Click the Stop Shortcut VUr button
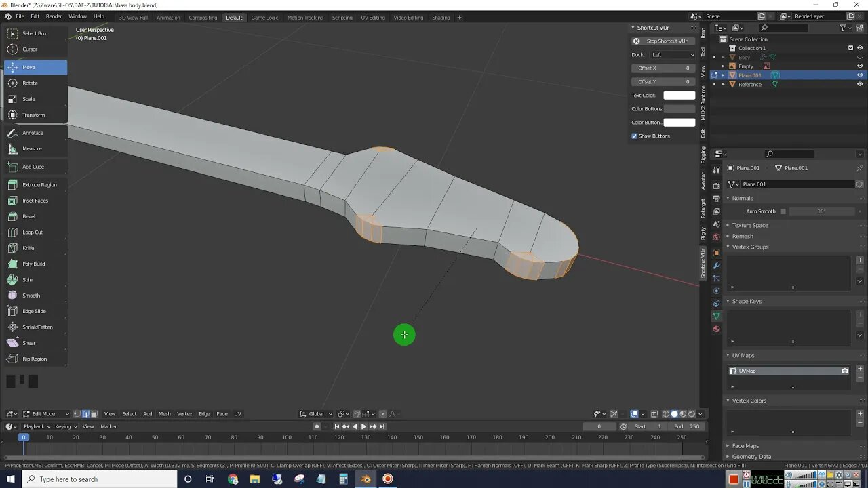The width and height of the screenshot is (868, 488). [x=663, y=41]
